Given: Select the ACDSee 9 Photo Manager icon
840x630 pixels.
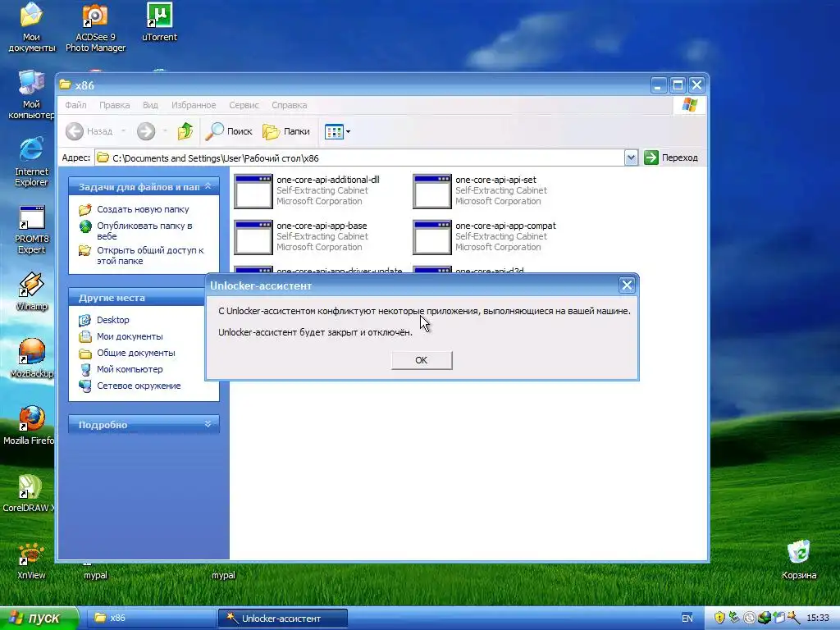Looking at the screenshot, I should (95, 15).
